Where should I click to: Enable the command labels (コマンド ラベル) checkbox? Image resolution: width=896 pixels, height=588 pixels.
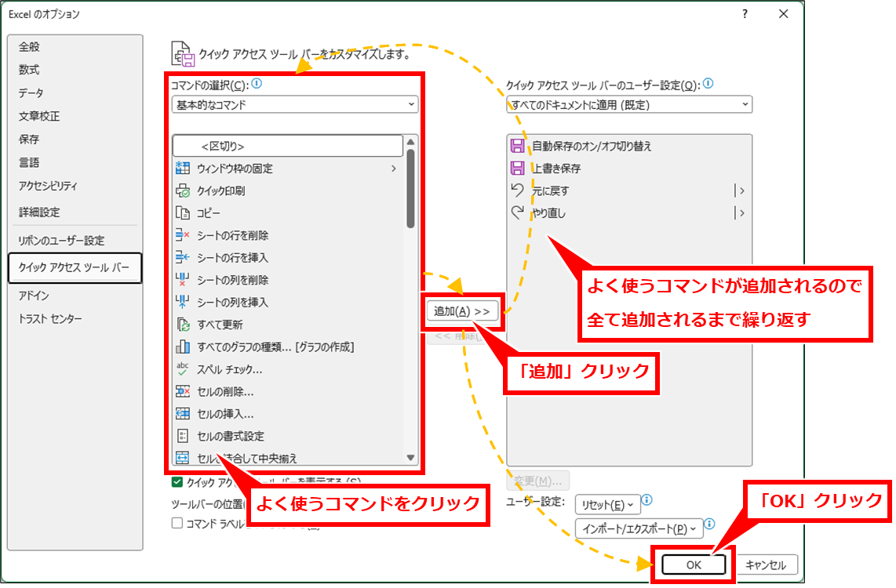177,523
